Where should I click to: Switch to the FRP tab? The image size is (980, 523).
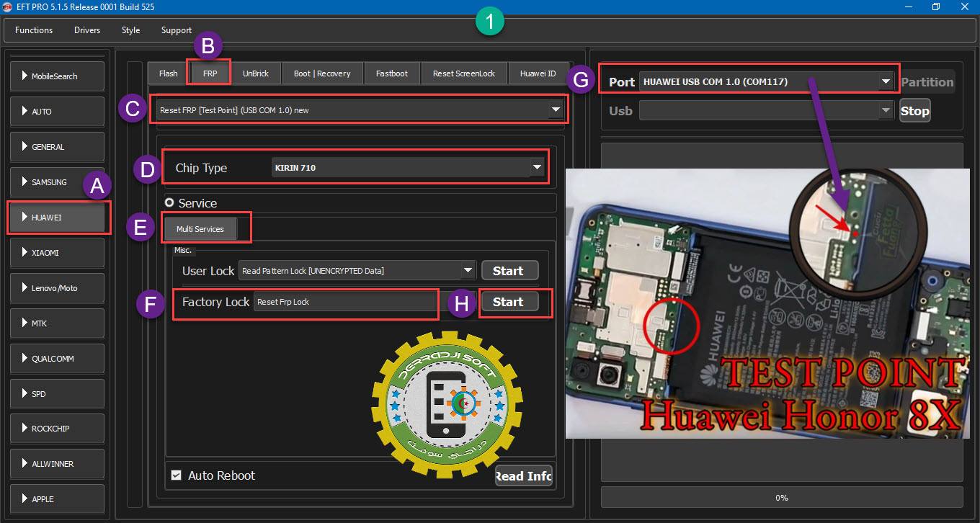point(210,73)
